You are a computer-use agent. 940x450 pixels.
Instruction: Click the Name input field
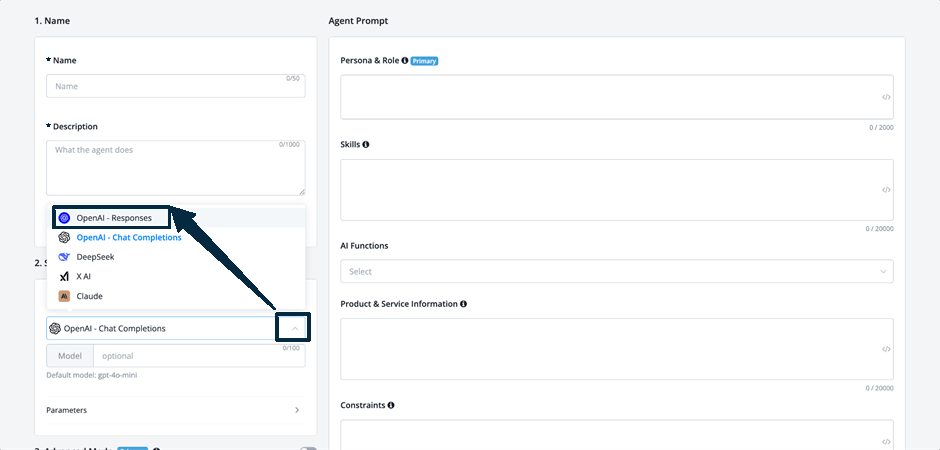click(176, 86)
